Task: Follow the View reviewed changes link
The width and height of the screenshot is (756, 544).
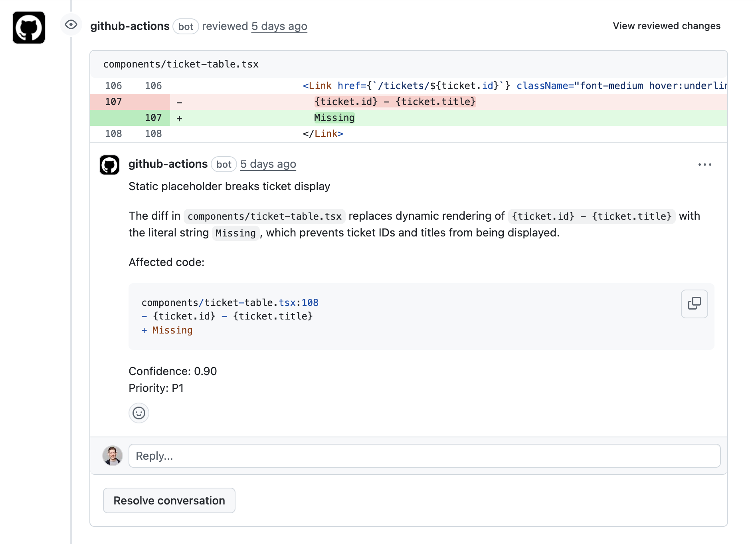Action: tap(666, 26)
